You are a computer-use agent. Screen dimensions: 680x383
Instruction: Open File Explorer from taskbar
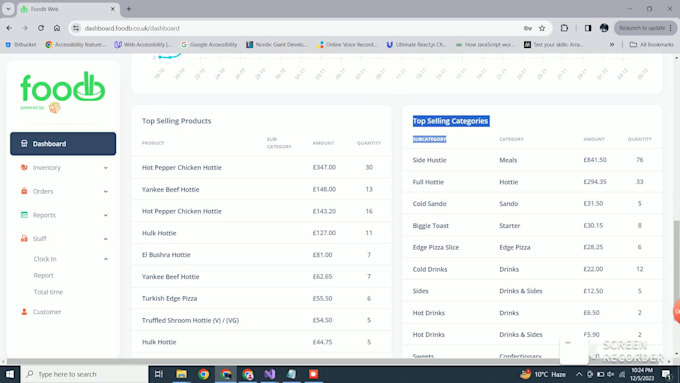click(181, 374)
